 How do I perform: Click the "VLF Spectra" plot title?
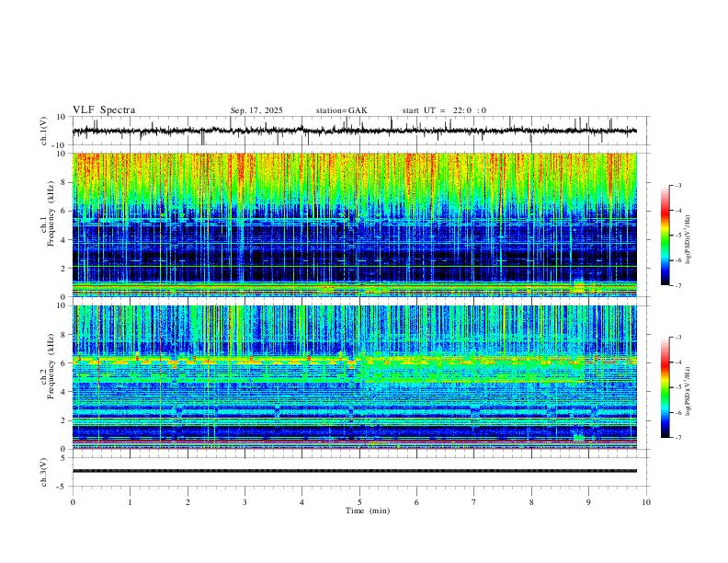pos(104,110)
